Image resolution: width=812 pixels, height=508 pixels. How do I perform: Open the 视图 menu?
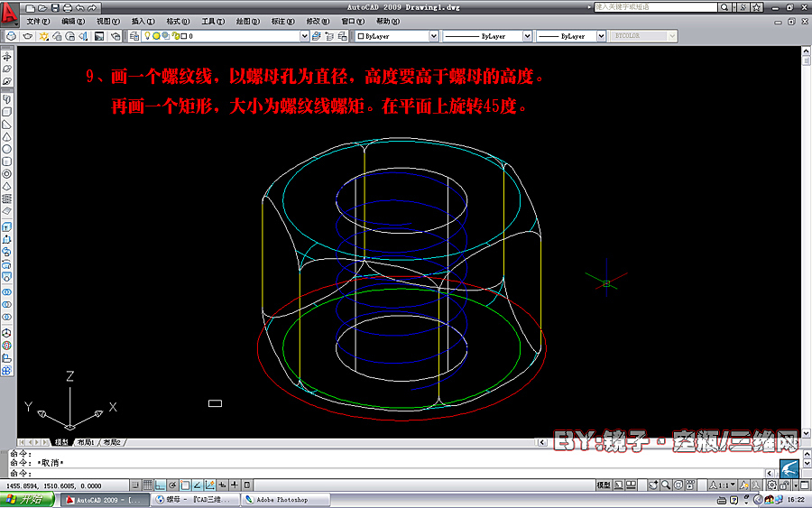coord(107,22)
